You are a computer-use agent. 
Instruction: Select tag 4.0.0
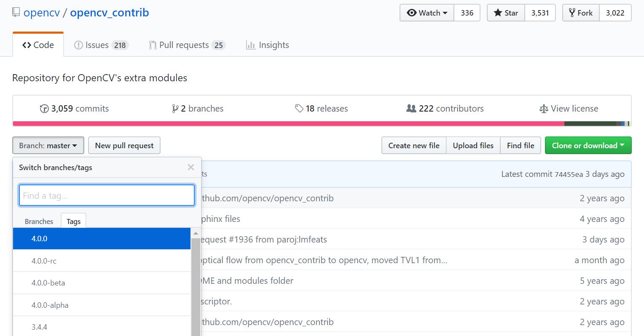[102, 239]
